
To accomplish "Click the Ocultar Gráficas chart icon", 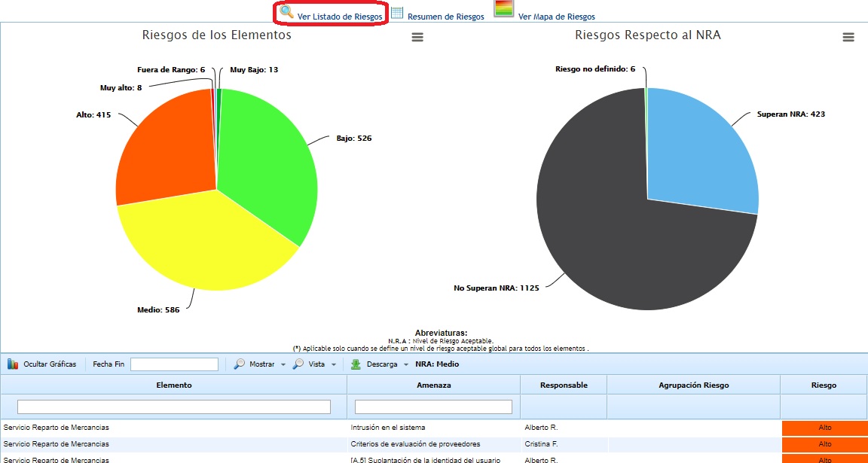I will (13, 364).
